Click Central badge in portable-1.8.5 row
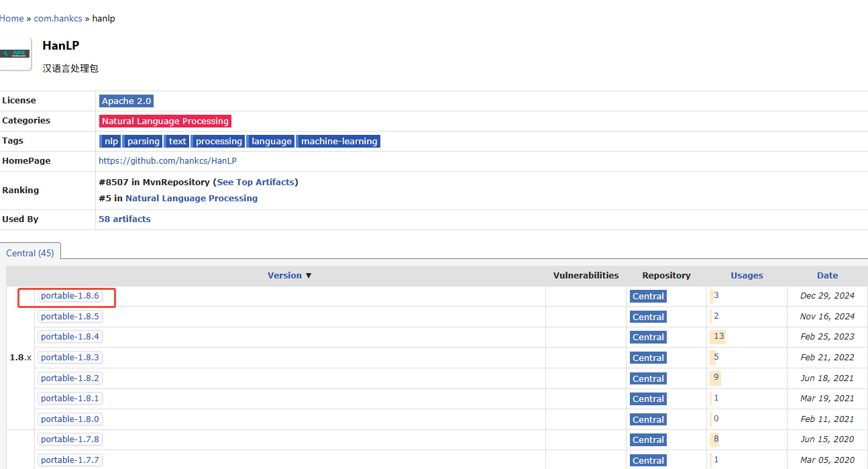Image resolution: width=868 pixels, height=469 pixels. [x=648, y=317]
